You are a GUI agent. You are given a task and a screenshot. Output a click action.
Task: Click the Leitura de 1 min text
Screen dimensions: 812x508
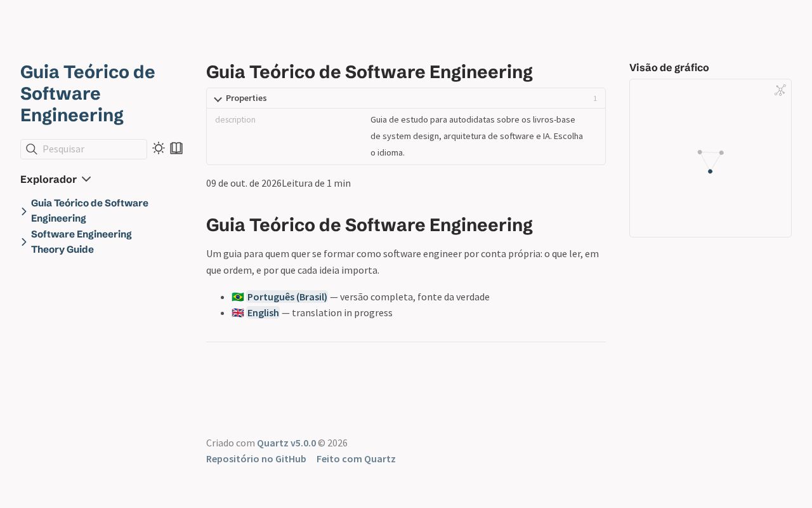[316, 184]
